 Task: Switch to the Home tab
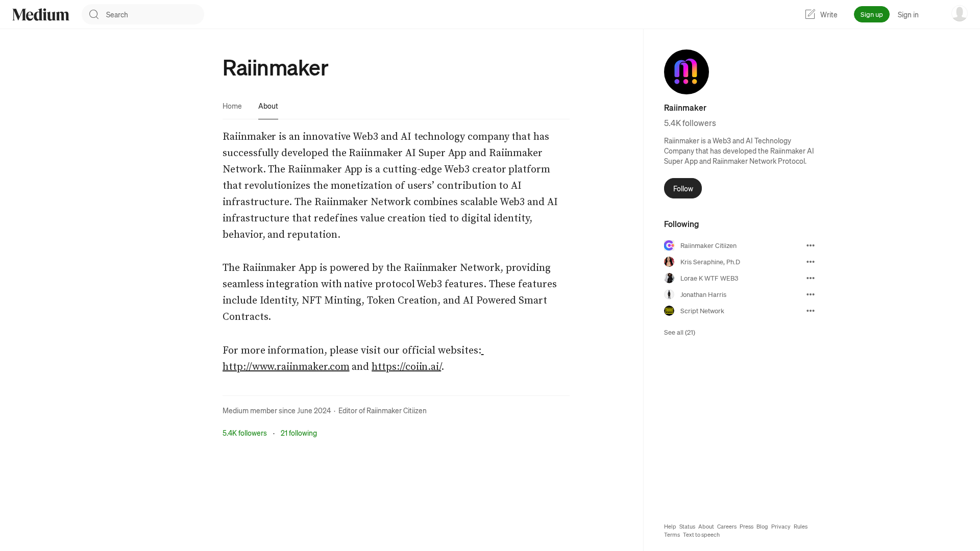pyautogui.click(x=232, y=106)
